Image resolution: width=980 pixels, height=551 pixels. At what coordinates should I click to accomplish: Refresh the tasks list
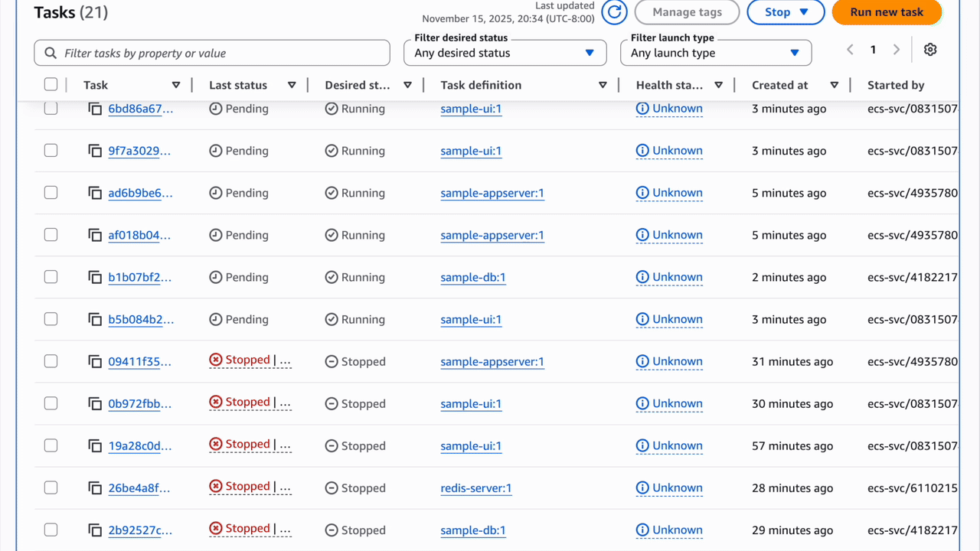pyautogui.click(x=614, y=12)
